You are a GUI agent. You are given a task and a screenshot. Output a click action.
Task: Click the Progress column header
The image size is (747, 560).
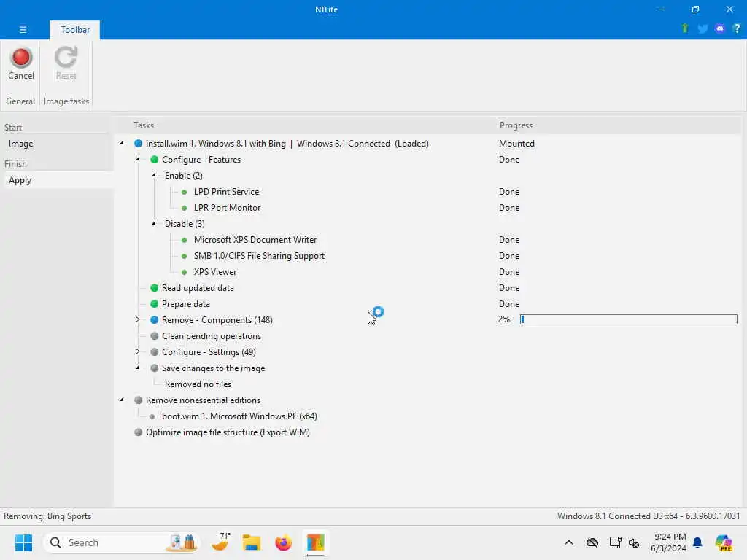pyautogui.click(x=516, y=125)
